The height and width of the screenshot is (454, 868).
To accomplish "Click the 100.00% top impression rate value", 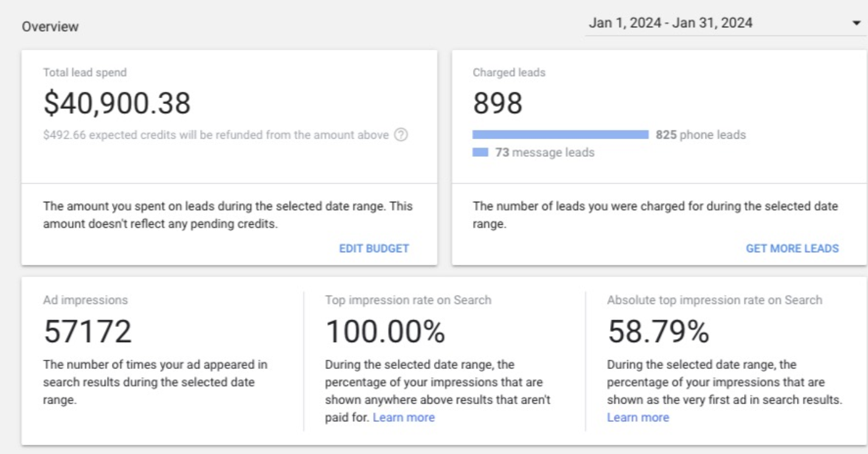I will coord(385,331).
